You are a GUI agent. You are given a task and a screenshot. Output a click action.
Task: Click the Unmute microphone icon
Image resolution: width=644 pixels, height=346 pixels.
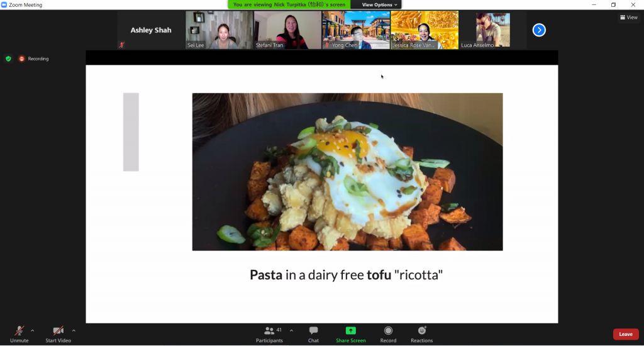pos(19,331)
